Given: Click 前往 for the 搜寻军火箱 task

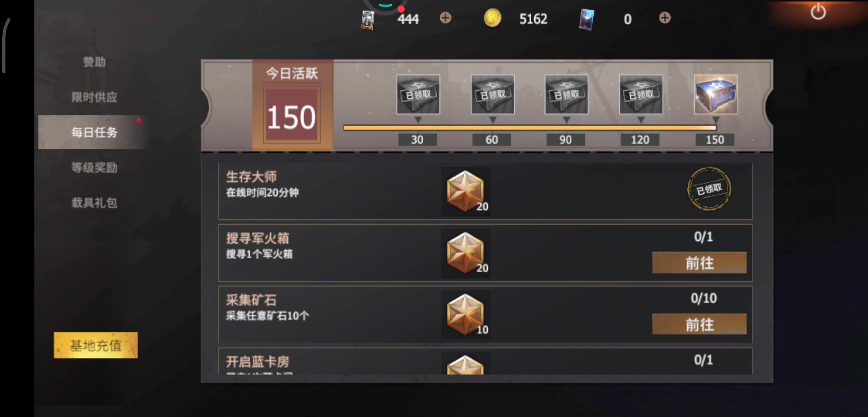Looking at the screenshot, I should (x=699, y=263).
